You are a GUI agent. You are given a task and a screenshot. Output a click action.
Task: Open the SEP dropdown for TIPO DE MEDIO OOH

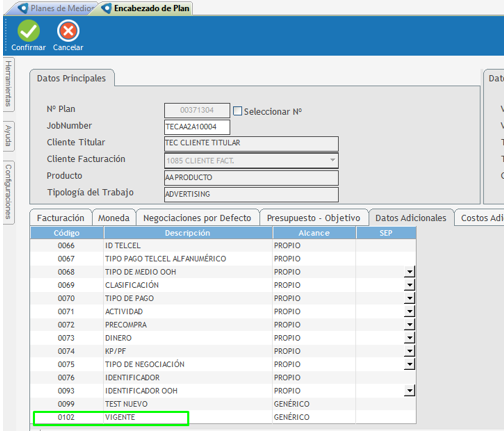[409, 272]
